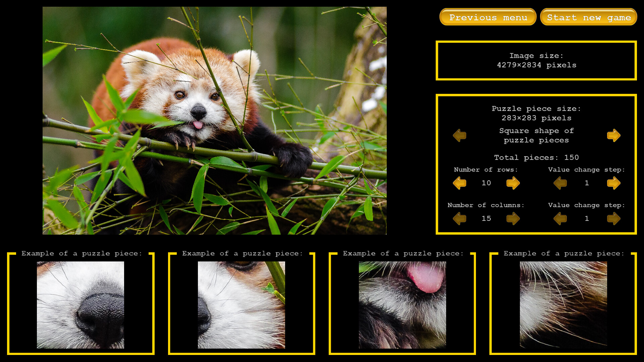Click the right arrow to change puzzle piece shape

point(613,135)
